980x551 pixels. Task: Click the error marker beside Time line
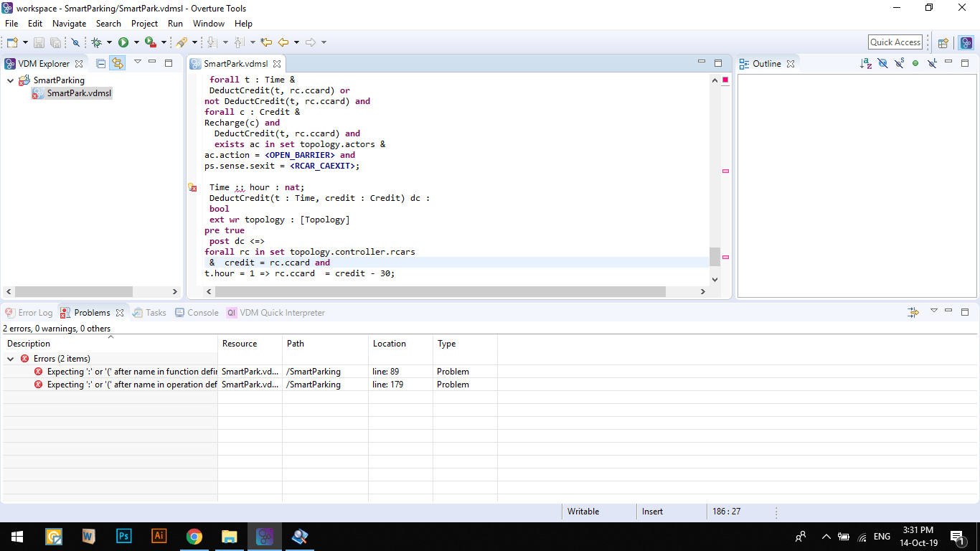tap(192, 187)
